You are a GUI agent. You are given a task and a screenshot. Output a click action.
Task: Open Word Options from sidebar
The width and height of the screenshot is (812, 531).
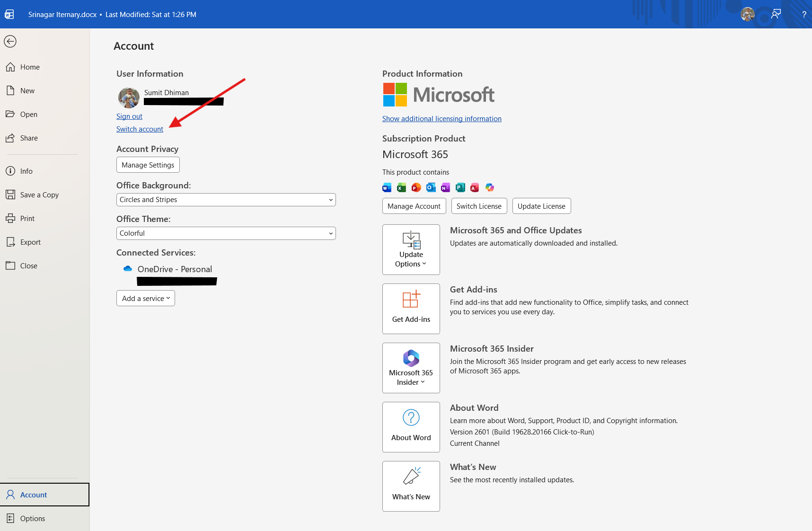tap(44, 519)
